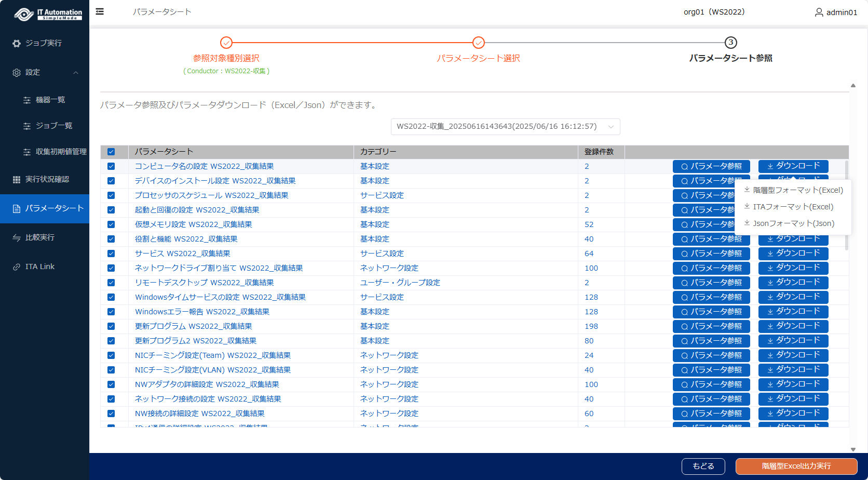Uncheck the コンピュータ名の設定 row checkbox
868x480 pixels.
coord(111,166)
